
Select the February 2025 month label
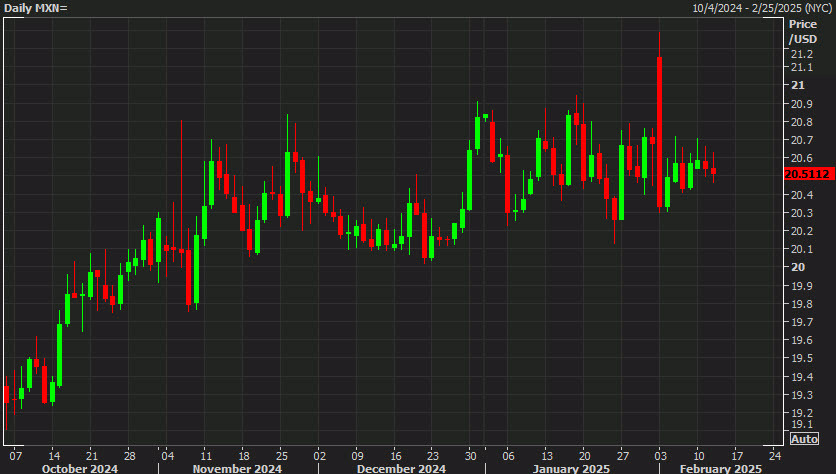[721, 469]
